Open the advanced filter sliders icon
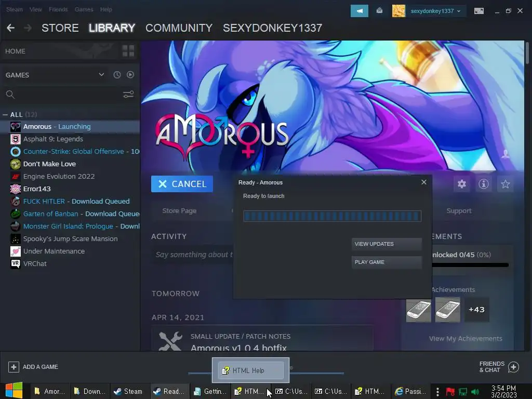This screenshot has height=399, width=532. 128,95
